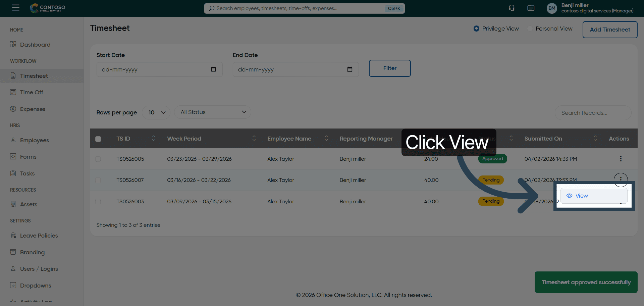Click the Search Records input field
Viewport: 644px width, 306px height.
click(593, 113)
